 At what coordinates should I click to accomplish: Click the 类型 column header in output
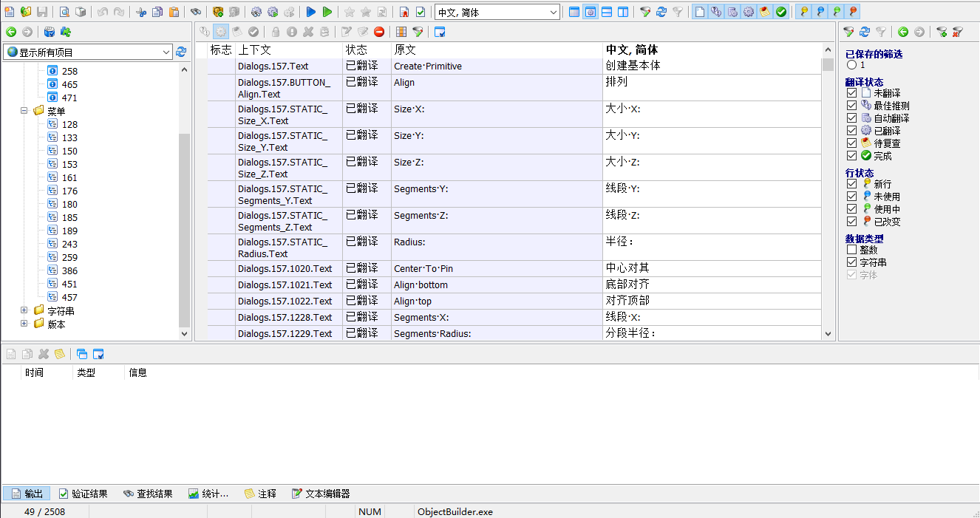point(99,372)
